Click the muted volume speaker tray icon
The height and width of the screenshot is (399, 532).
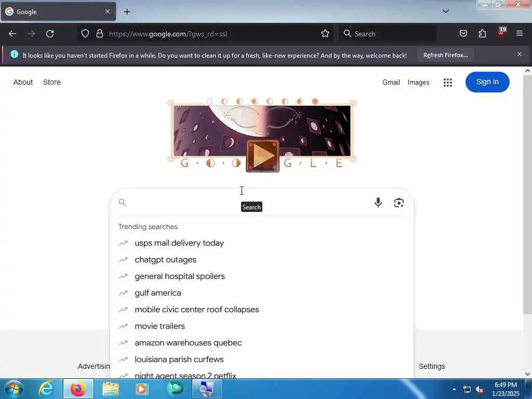coord(480,390)
